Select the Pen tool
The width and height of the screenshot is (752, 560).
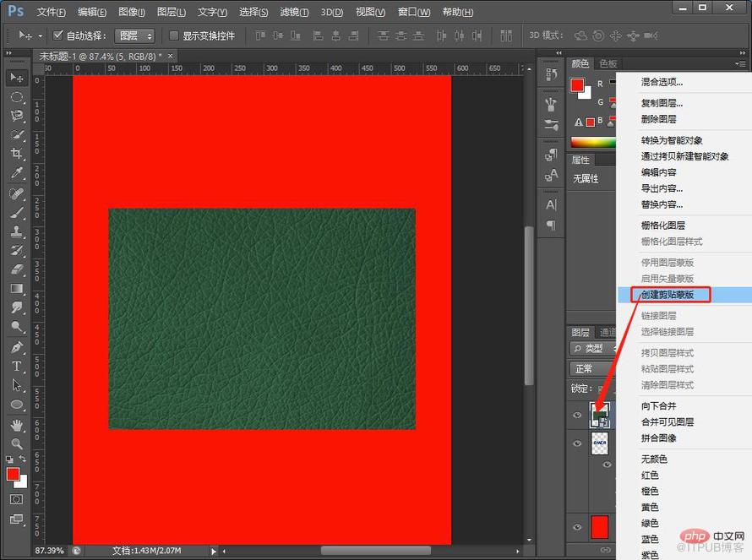(16, 347)
